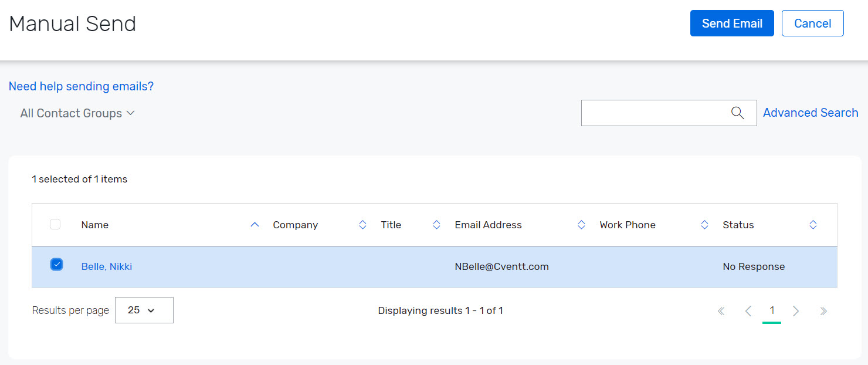Open the All Contact Groups dropdown
Image resolution: width=868 pixels, height=365 pixels.
point(77,113)
